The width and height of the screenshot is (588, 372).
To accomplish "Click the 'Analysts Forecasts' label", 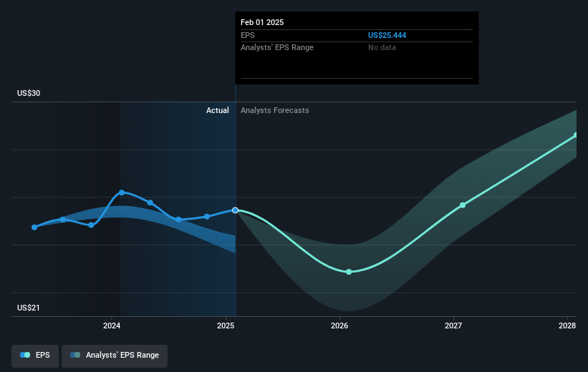I will [275, 110].
